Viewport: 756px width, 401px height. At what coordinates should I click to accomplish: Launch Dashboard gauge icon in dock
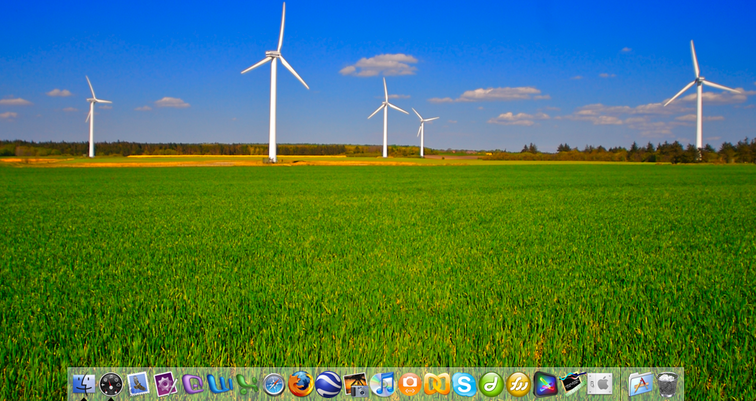click(111, 384)
